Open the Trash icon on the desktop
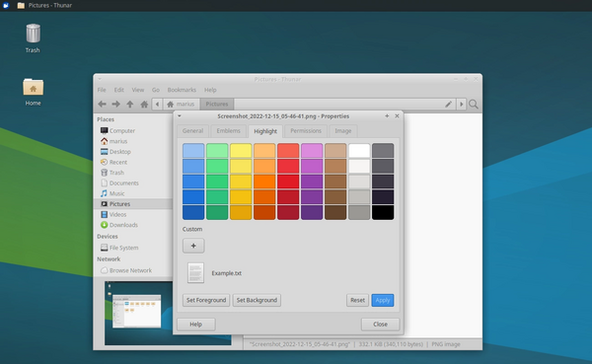 coord(33,38)
